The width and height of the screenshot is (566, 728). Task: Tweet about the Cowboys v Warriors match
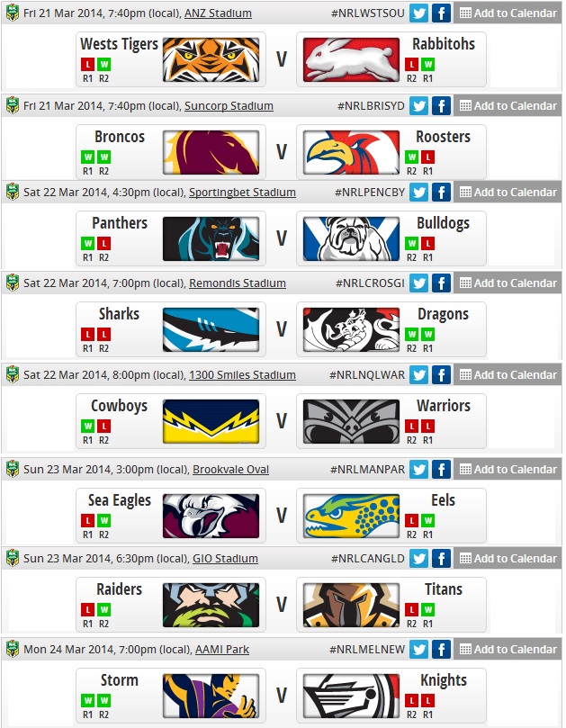click(418, 375)
